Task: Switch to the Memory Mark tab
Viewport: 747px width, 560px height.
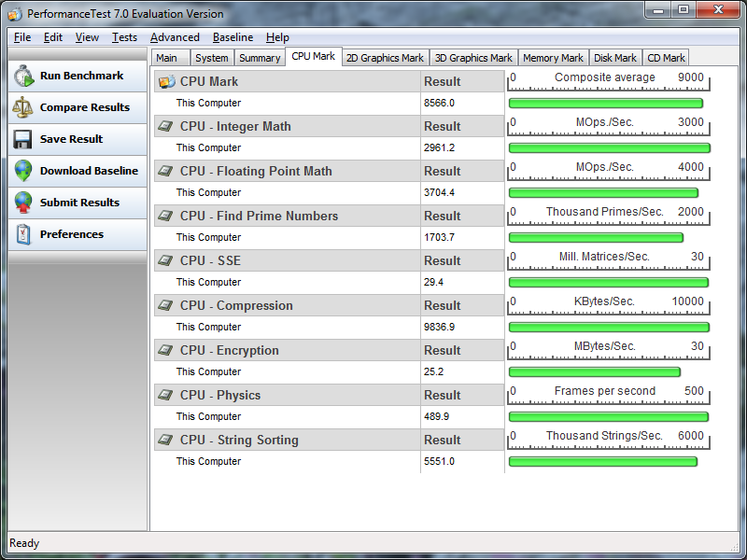Action: pos(553,58)
